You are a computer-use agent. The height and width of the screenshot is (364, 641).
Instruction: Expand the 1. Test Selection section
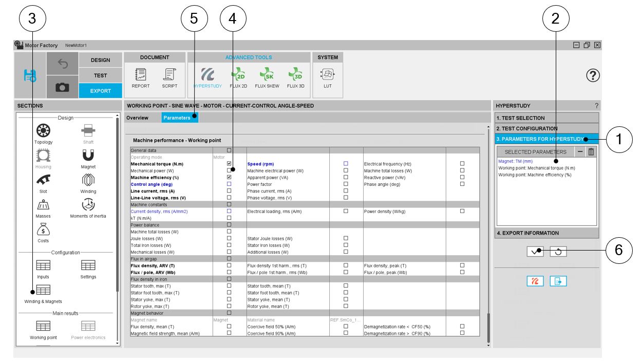(546, 118)
